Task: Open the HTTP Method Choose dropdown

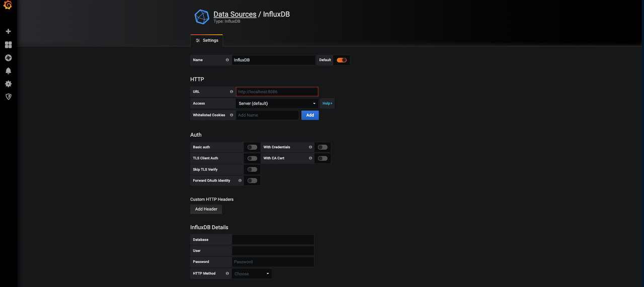Action: 252,274
